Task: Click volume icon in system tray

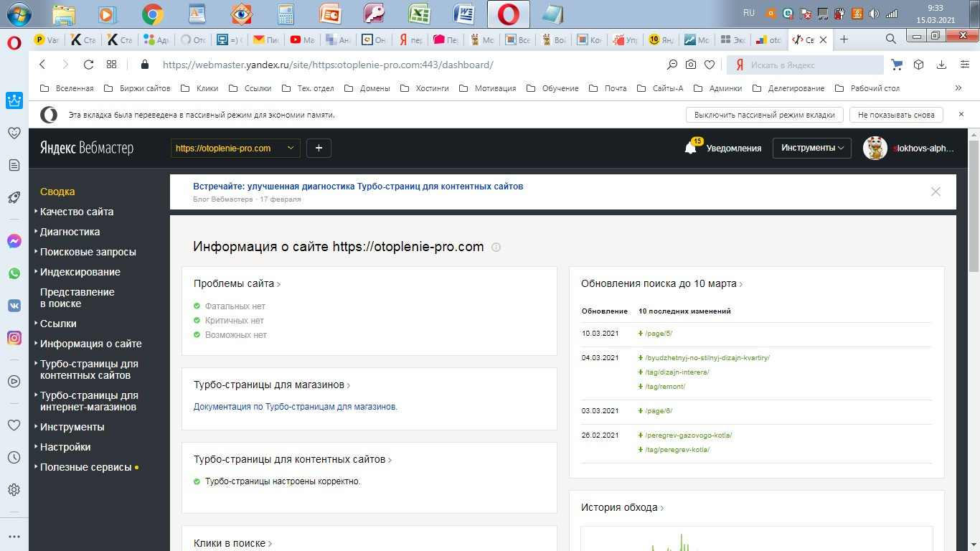Action: 874,14
